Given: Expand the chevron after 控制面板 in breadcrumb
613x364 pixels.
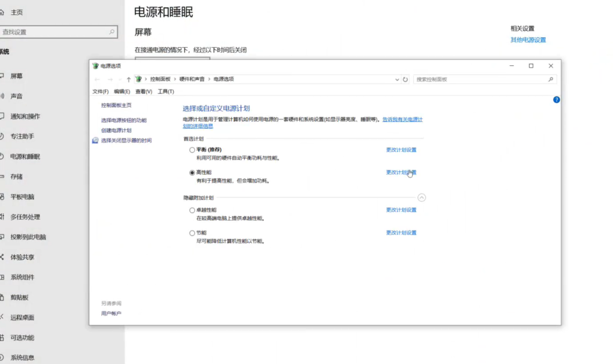Looking at the screenshot, I should 175,79.
